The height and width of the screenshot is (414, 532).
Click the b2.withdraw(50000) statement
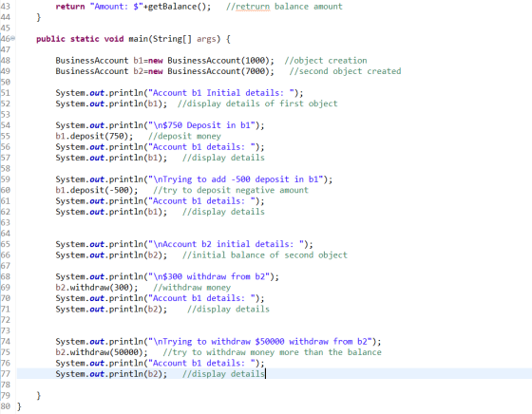102,352
